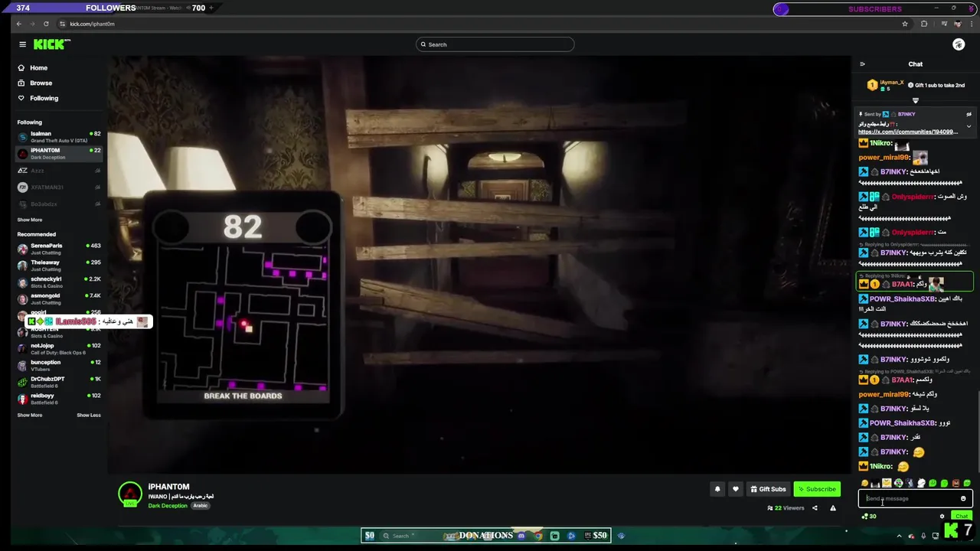Click the 30 channel points icon
980x551 pixels.
pyautogui.click(x=868, y=517)
